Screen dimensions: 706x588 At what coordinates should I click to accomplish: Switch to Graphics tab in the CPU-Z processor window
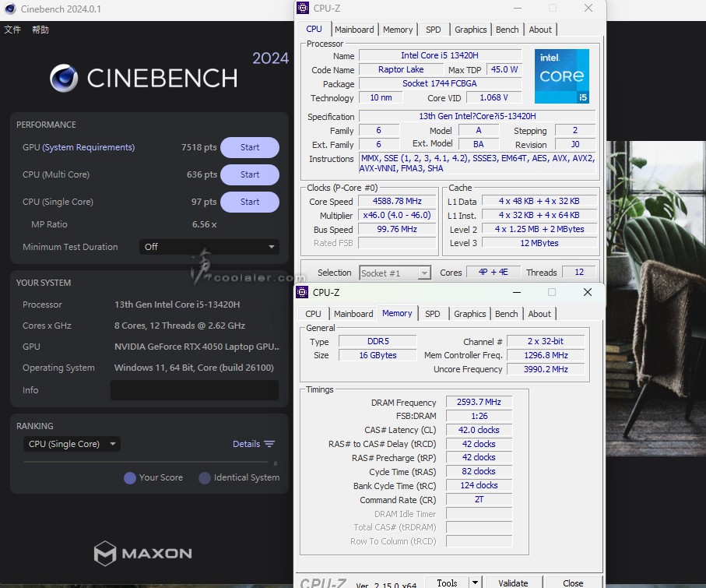click(x=470, y=30)
